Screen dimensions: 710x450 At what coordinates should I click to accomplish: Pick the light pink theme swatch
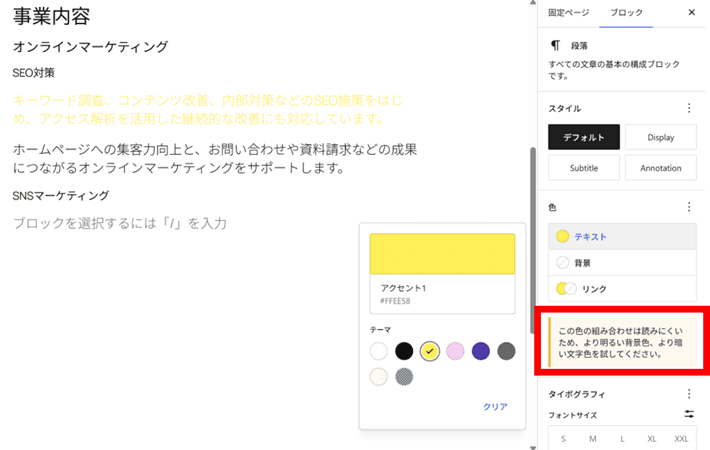[455, 351]
